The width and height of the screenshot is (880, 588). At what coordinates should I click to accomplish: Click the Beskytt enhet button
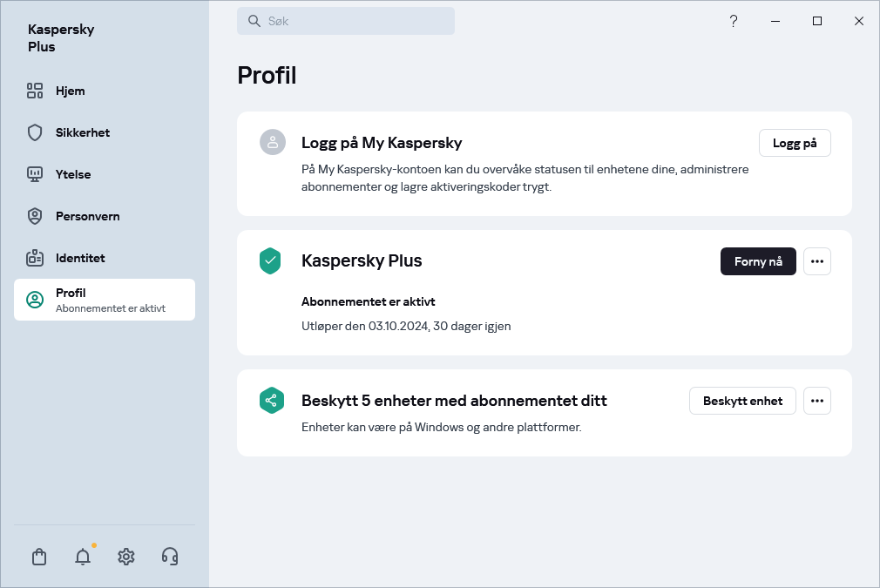click(742, 401)
